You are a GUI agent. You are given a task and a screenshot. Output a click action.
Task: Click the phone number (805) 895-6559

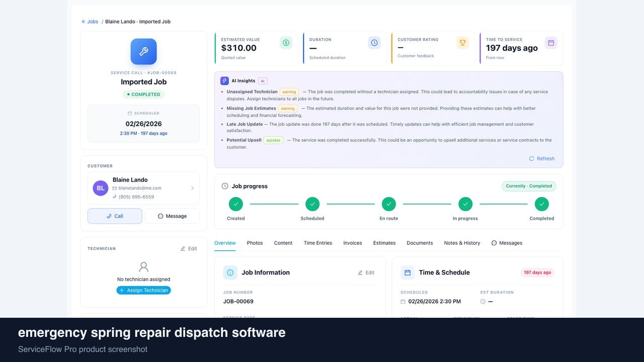pyautogui.click(x=136, y=197)
